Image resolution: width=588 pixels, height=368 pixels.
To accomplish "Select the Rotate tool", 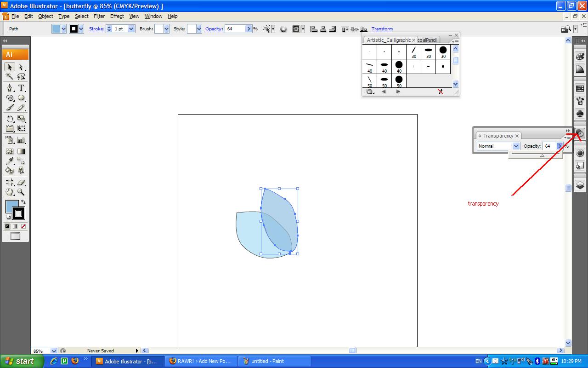I will [10, 119].
